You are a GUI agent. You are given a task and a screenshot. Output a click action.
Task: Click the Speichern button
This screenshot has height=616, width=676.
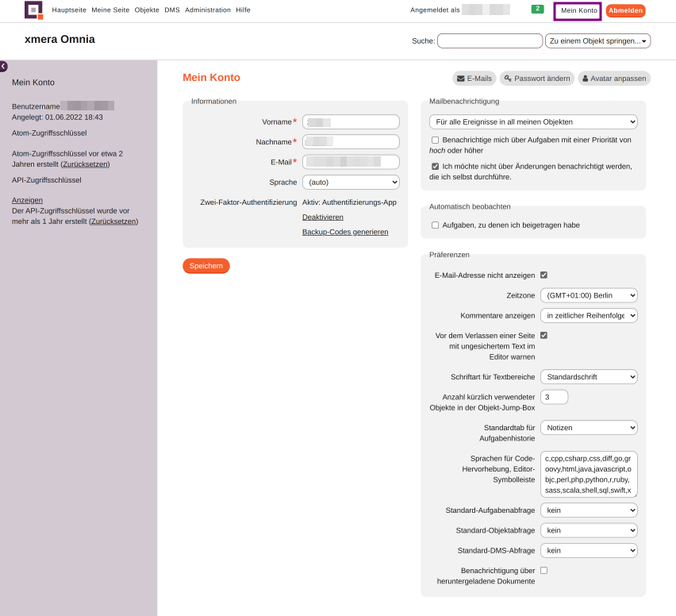[x=206, y=266]
